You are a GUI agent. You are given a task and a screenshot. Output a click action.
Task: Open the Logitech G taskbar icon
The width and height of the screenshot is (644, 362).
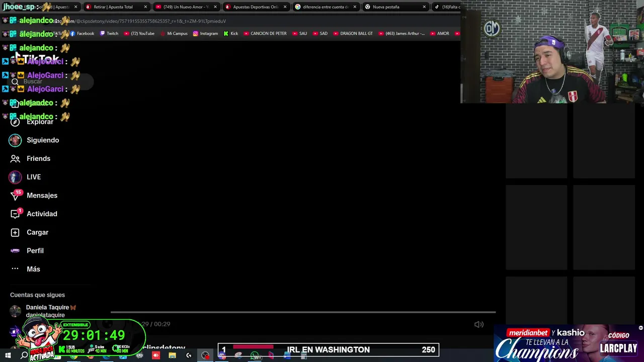pyautogui.click(x=189, y=355)
